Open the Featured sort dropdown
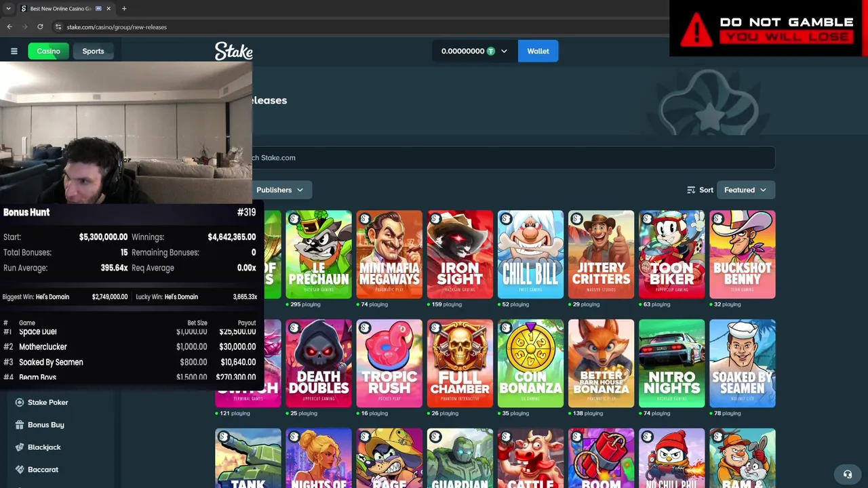This screenshot has width=868, height=488. (x=745, y=190)
